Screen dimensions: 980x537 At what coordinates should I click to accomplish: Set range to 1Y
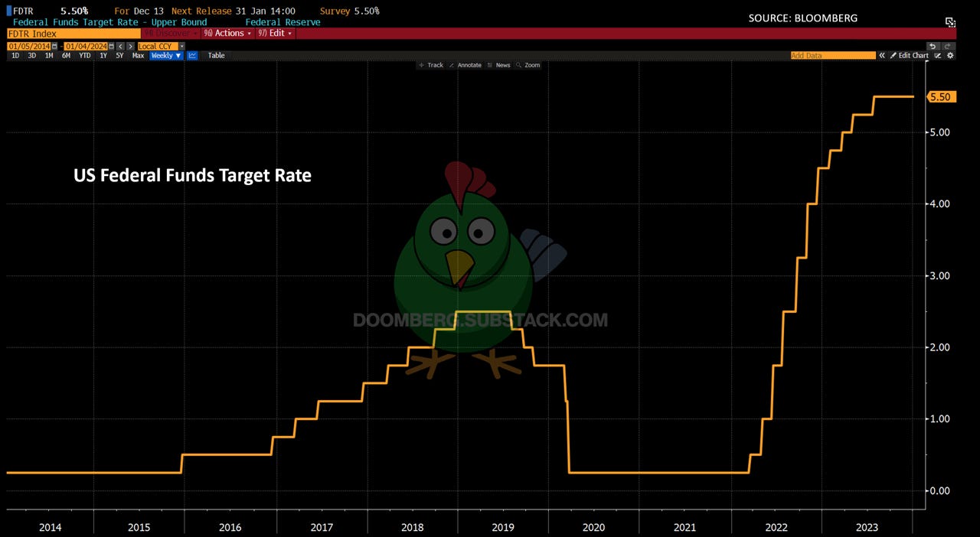pyautogui.click(x=103, y=56)
